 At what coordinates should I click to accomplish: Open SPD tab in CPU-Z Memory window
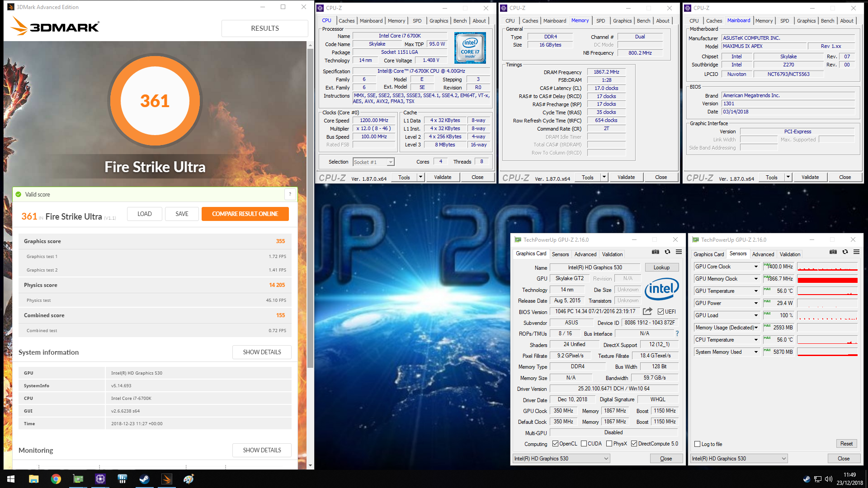[x=600, y=21]
